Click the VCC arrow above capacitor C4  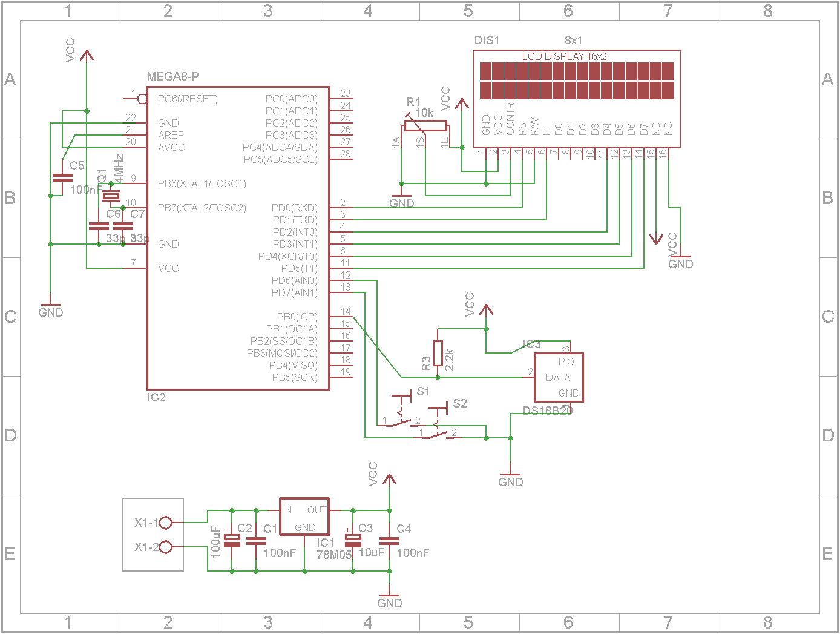coord(389,480)
